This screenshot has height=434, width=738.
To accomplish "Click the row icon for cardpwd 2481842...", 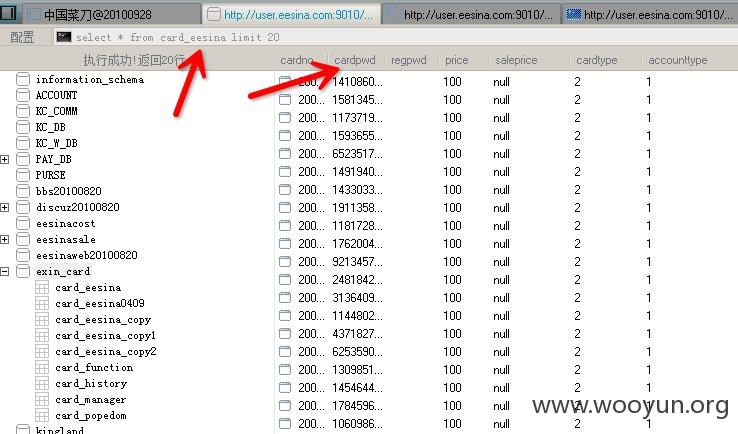I will tap(285, 280).
